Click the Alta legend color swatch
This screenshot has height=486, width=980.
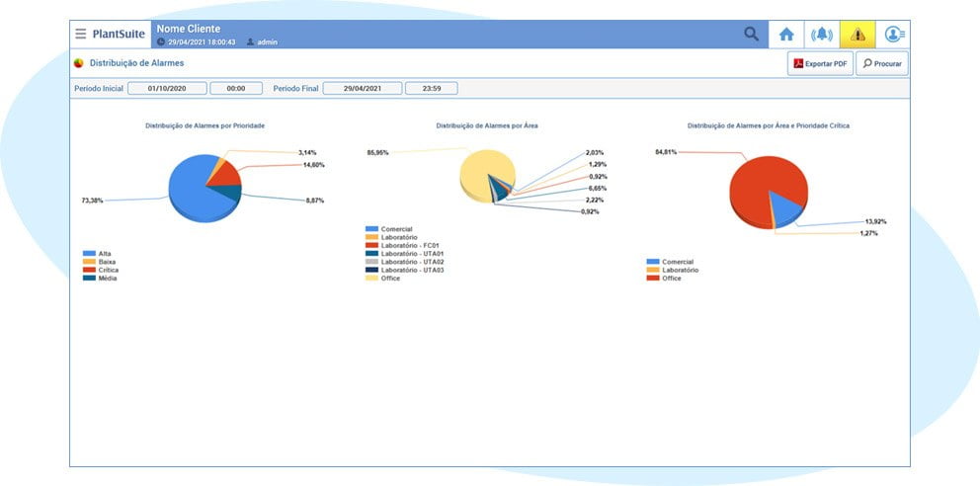click(x=89, y=254)
